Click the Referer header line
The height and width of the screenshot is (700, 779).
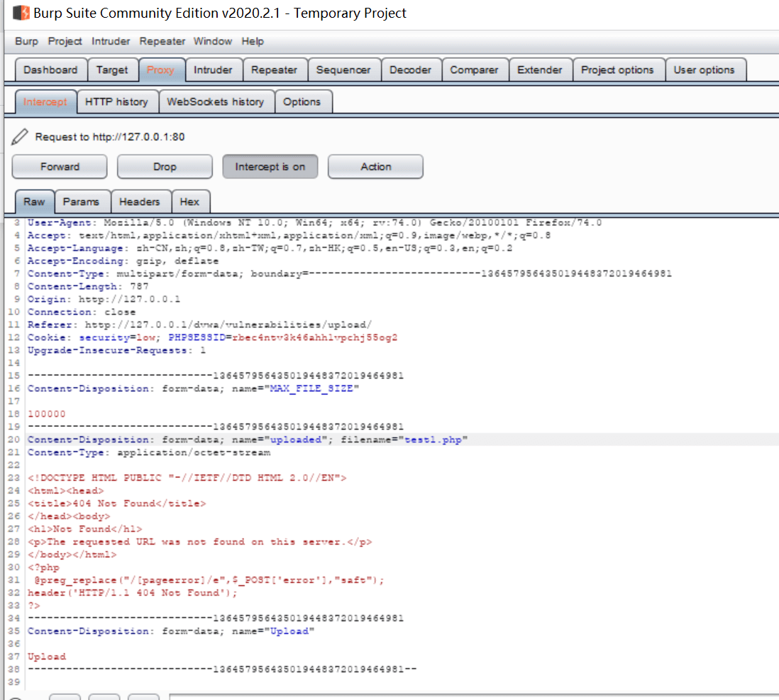point(200,324)
